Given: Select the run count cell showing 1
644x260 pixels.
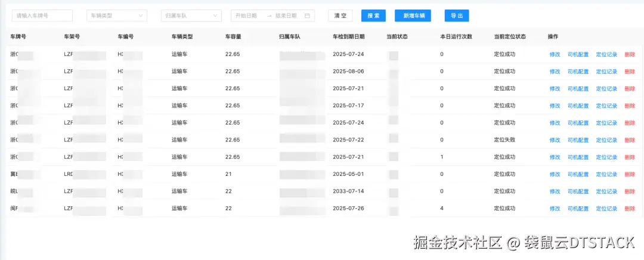Looking at the screenshot, I should [x=442, y=157].
